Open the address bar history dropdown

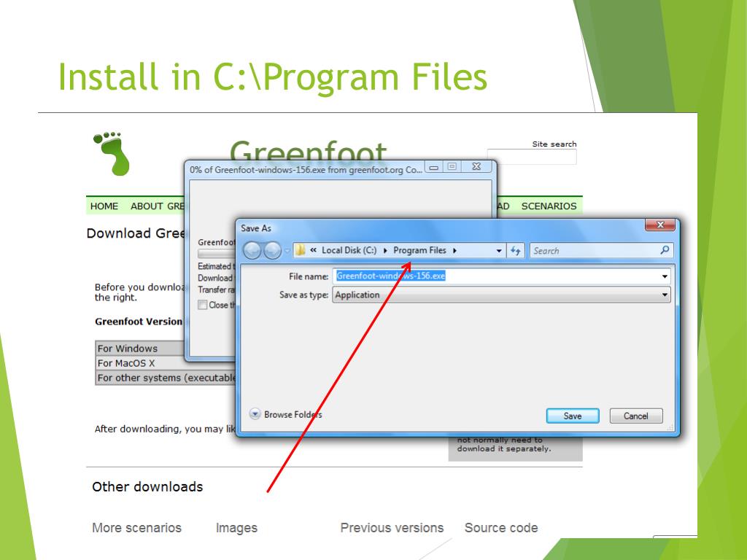(499, 251)
